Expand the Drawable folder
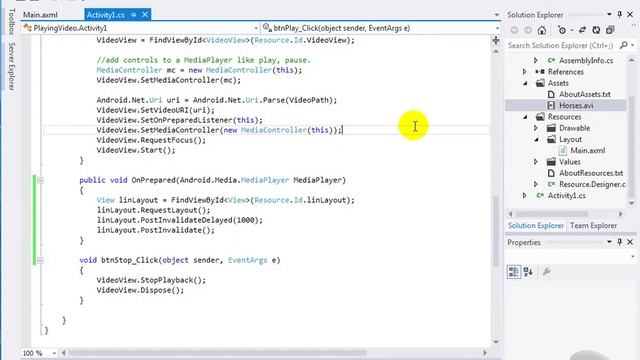Screen dimensions: 640x360 coord(536,128)
